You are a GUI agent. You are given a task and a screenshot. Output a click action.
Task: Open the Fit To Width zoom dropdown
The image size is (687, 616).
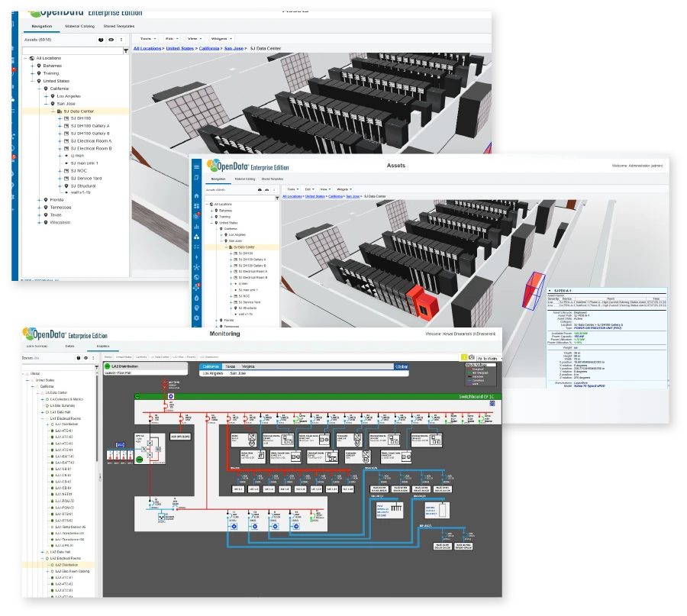tap(491, 358)
